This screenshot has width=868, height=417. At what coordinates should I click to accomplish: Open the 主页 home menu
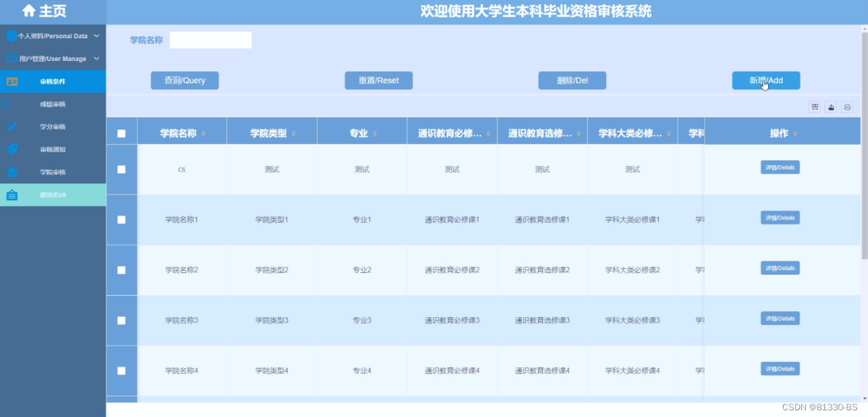pyautogui.click(x=53, y=11)
